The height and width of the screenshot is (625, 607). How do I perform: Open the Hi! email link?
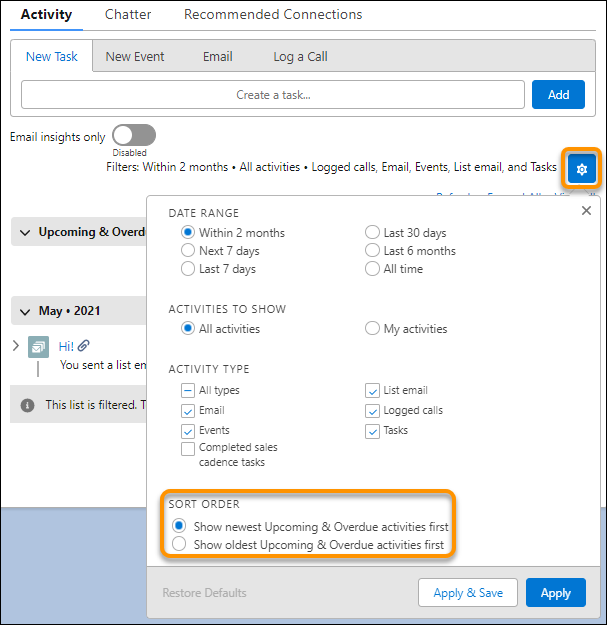(x=66, y=346)
